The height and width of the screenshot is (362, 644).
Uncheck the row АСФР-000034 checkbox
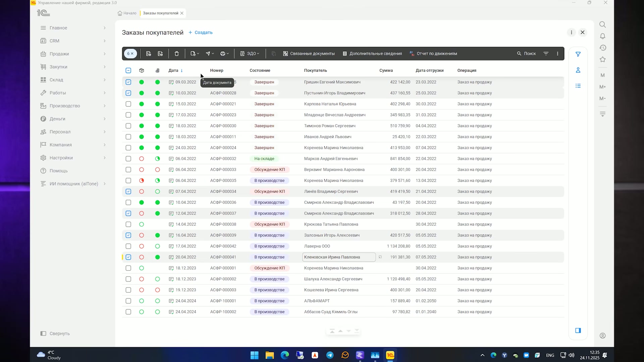pos(128,192)
